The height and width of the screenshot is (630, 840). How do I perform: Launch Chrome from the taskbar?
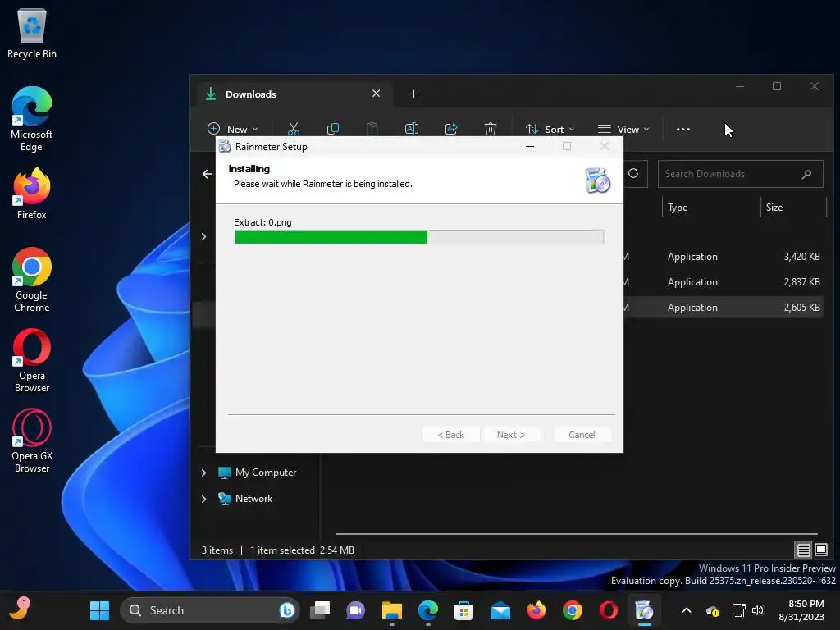click(x=572, y=610)
